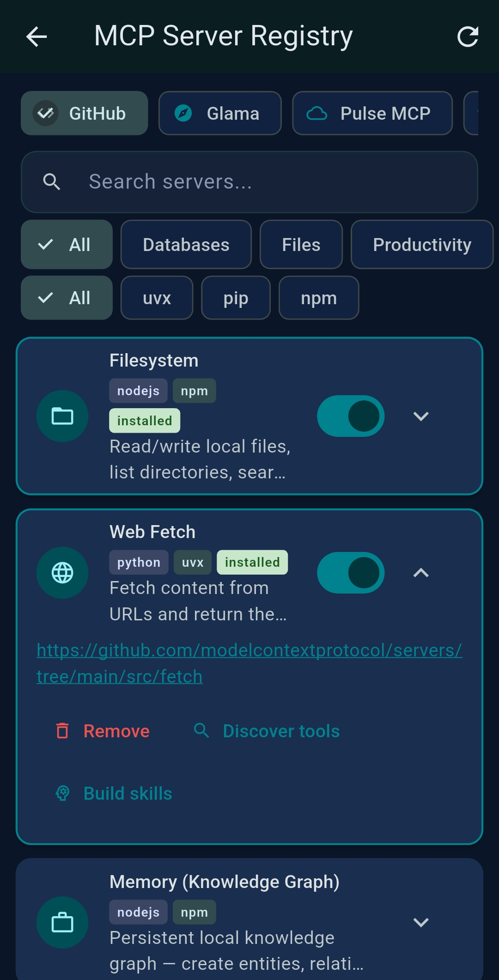
Task: Click the Web Fetch python tag
Action: pos(139,562)
